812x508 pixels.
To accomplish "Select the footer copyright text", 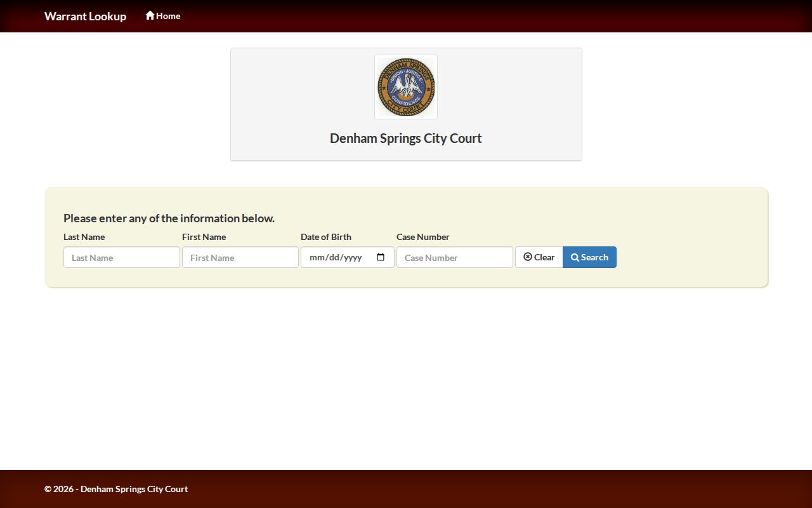I will coord(116,489).
